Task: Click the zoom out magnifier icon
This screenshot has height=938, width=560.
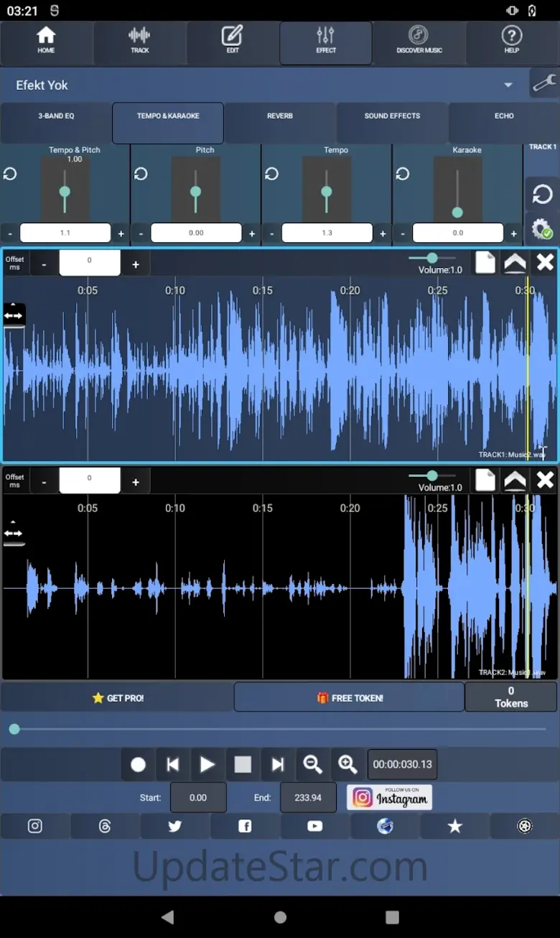Action: pos(312,765)
